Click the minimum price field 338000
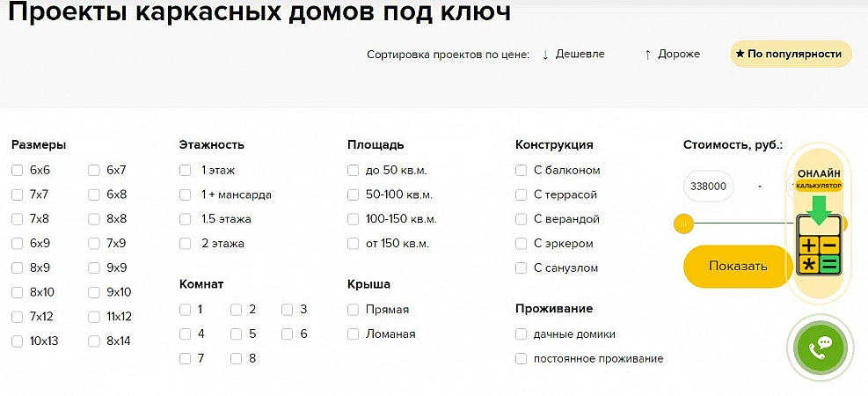The width and height of the screenshot is (868, 396). tap(709, 187)
